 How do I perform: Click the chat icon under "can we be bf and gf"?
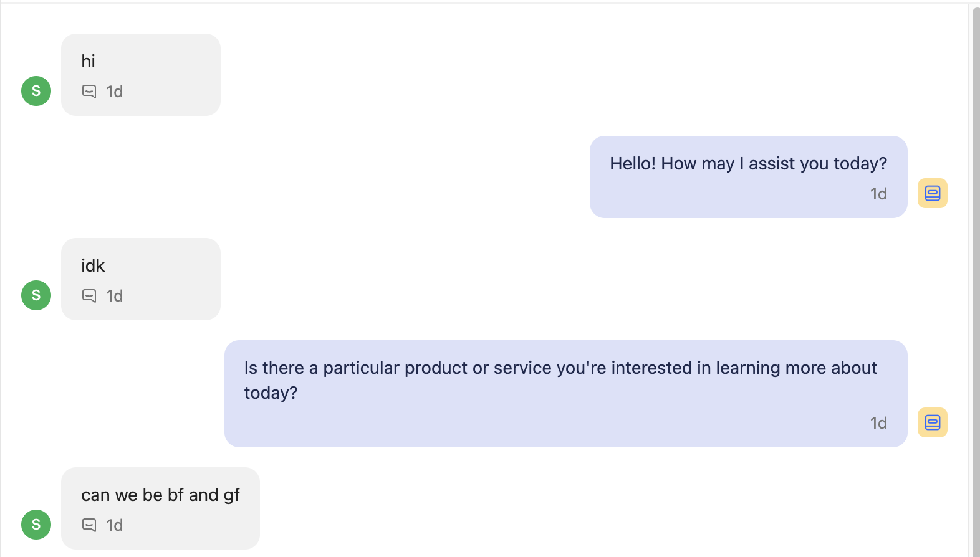89,525
